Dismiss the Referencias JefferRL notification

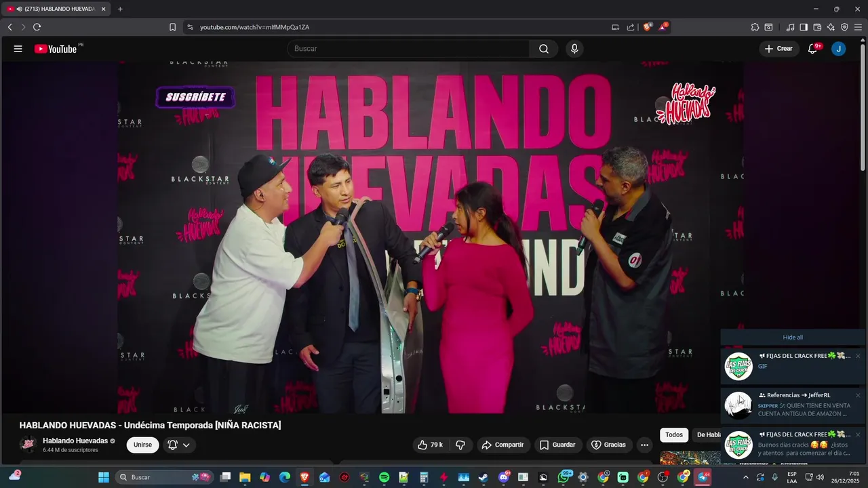point(858,395)
